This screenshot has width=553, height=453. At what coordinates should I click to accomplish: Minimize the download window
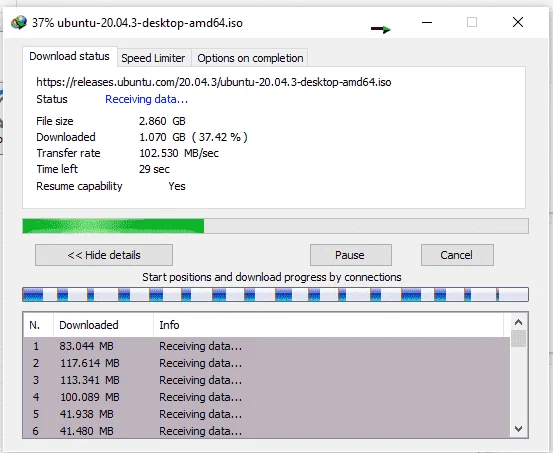[427, 23]
